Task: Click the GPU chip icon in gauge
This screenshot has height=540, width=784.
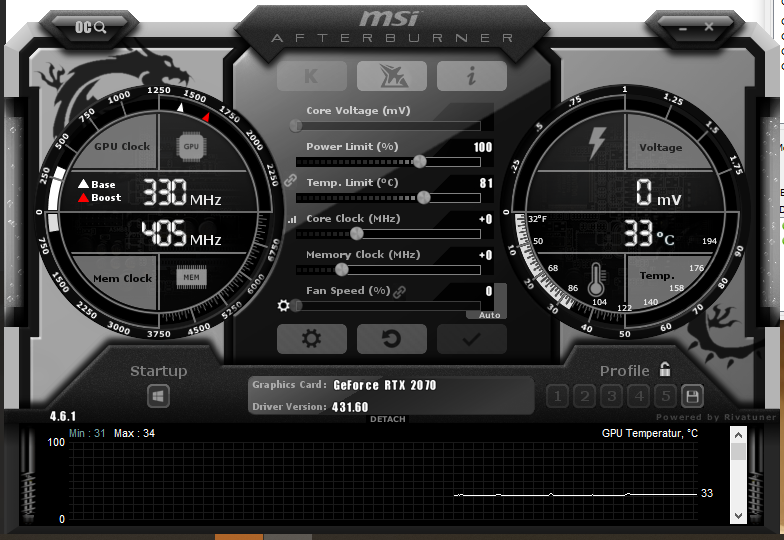Action: (x=191, y=146)
